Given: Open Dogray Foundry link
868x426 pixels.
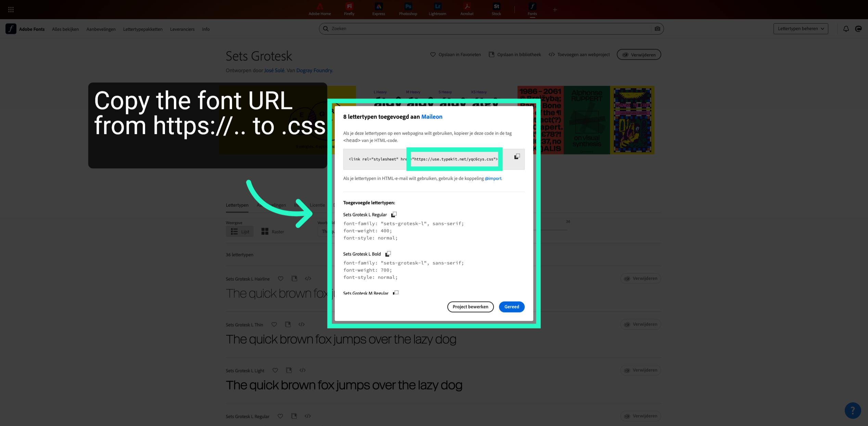Looking at the screenshot, I should (314, 70).
